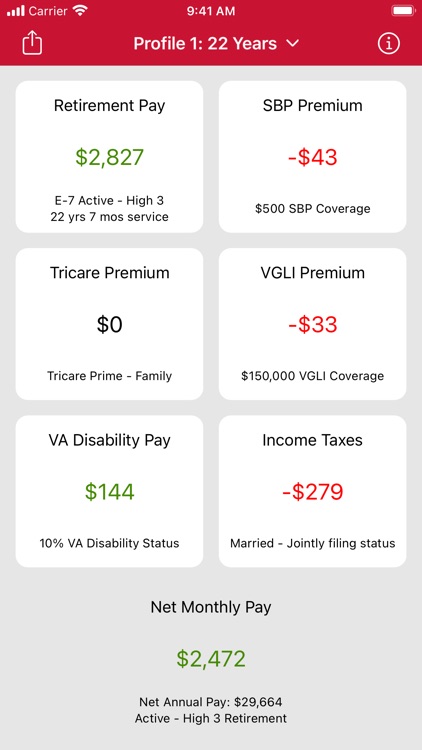Image resolution: width=422 pixels, height=750 pixels.
Task: Select the VGLI Premium card
Action: tap(312, 324)
